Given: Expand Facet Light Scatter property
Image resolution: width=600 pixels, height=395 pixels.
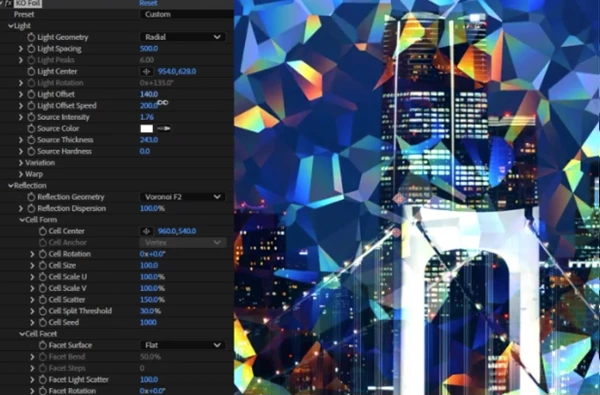Looking at the screenshot, I should [32, 380].
